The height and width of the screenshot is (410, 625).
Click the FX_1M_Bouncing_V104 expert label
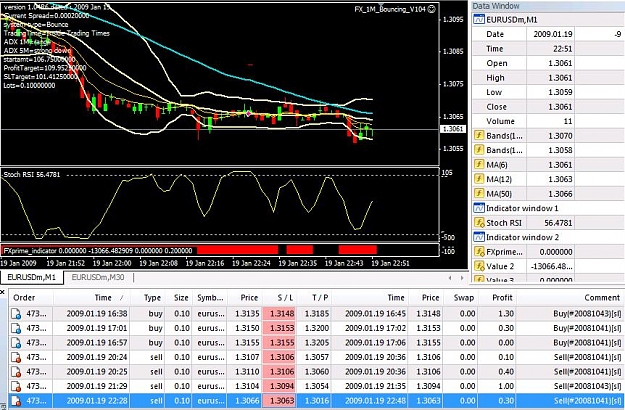pyautogui.click(x=390, y=9)
